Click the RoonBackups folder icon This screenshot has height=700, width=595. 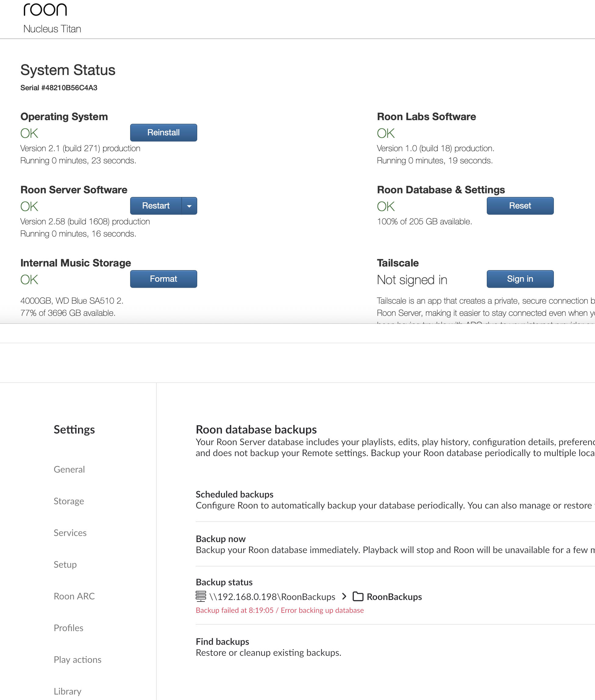(358, 596)
